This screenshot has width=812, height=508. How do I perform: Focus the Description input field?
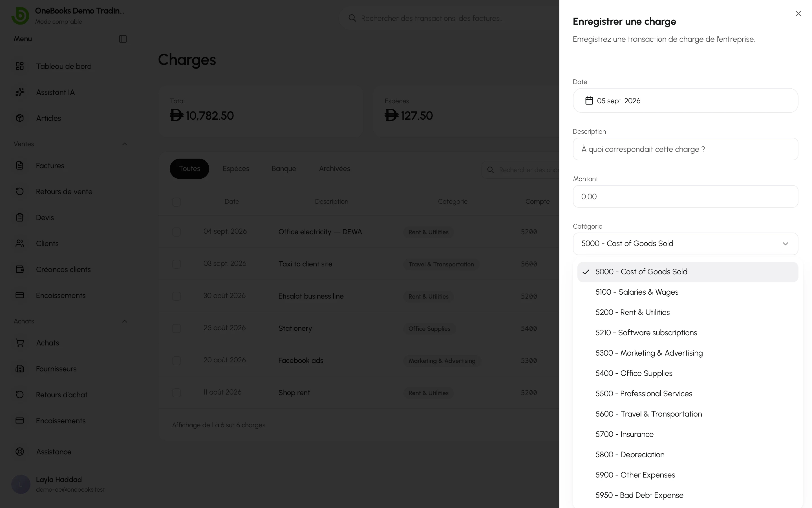coord(685,149)
